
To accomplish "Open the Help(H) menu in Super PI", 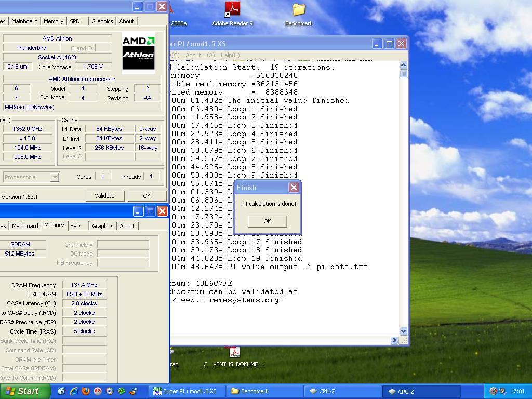I will [x=230, y=55].
